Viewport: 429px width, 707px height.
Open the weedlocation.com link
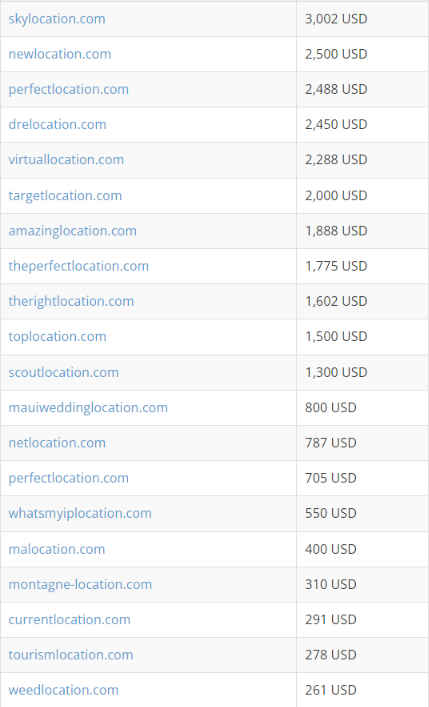tap(64, 690)
